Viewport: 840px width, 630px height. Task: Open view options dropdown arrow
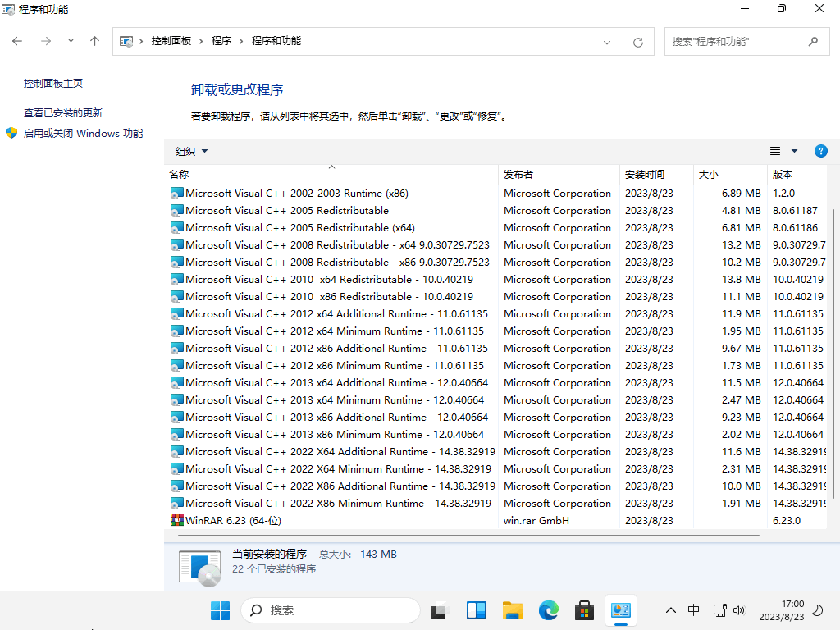pos(794,152)
